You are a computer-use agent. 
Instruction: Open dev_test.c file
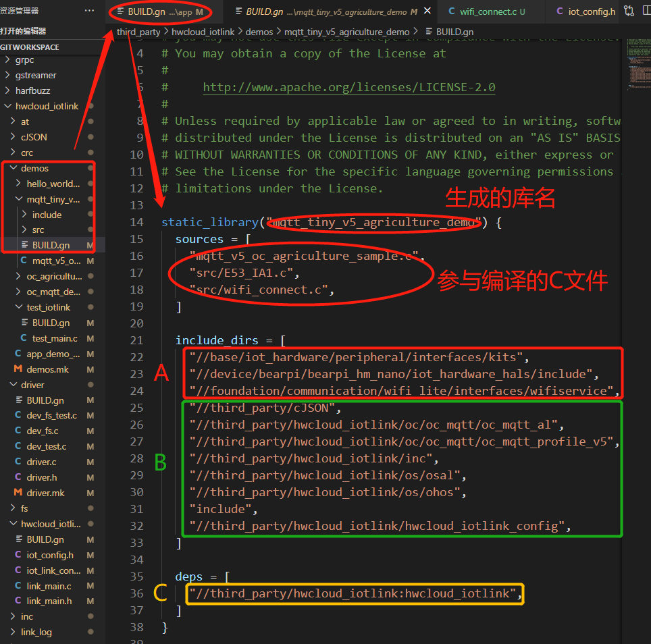pyautogui.click(x=52, y=446)
